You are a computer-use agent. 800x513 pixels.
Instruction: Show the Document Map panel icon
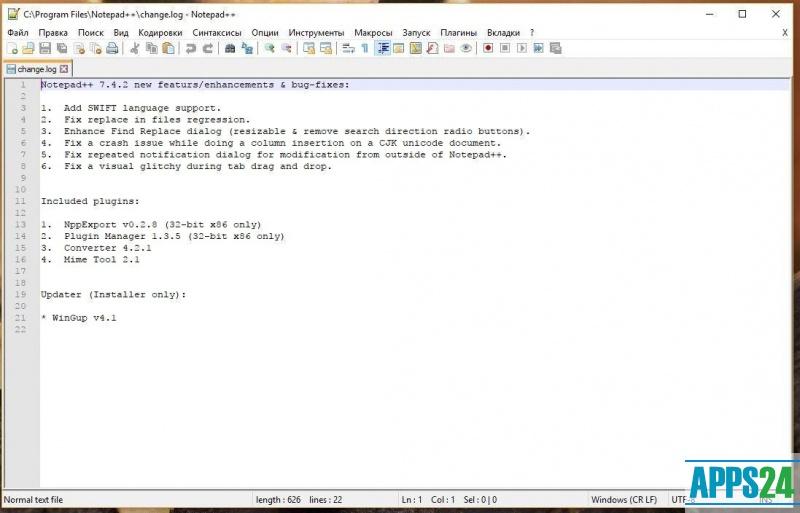(416, 48)
